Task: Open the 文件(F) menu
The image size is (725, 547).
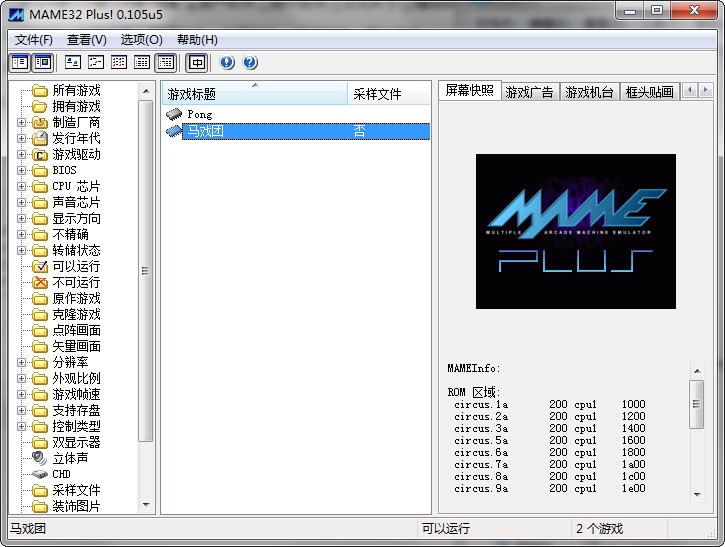Action: 33,40
